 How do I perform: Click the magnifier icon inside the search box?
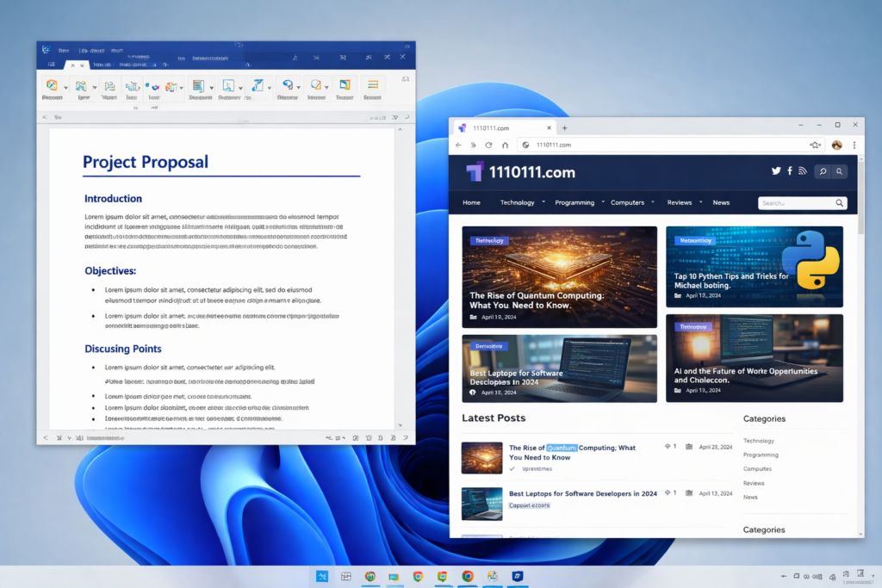click(840, 203)
